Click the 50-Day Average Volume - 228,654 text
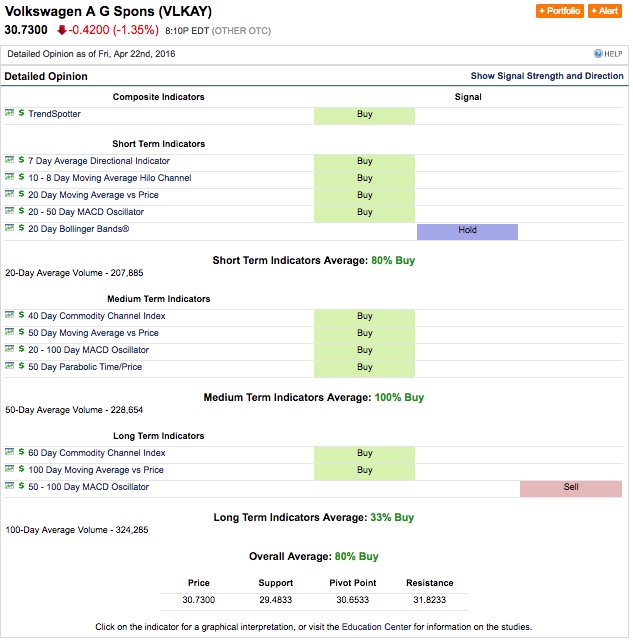 (74, 410)
